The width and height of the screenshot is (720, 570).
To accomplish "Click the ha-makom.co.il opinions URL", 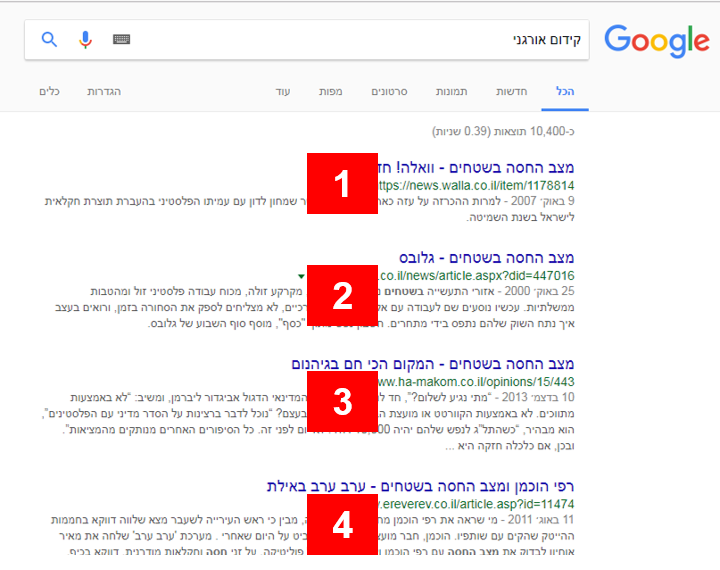I will (476, 382).
